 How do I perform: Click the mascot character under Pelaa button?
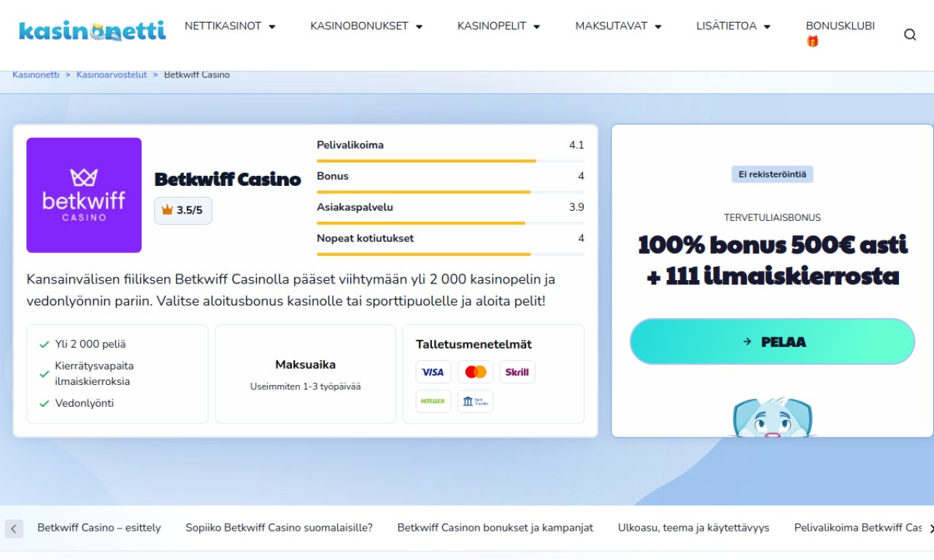(x=772, y=417)
